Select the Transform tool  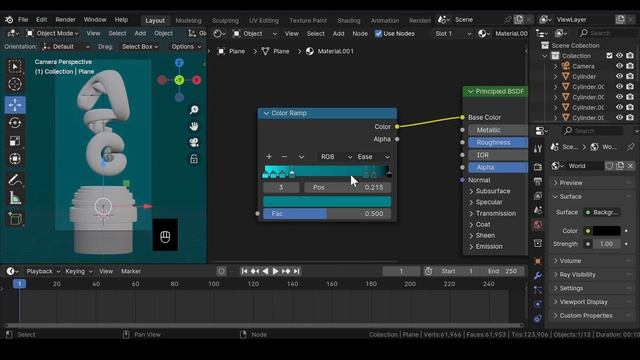(x=15, y=159)
